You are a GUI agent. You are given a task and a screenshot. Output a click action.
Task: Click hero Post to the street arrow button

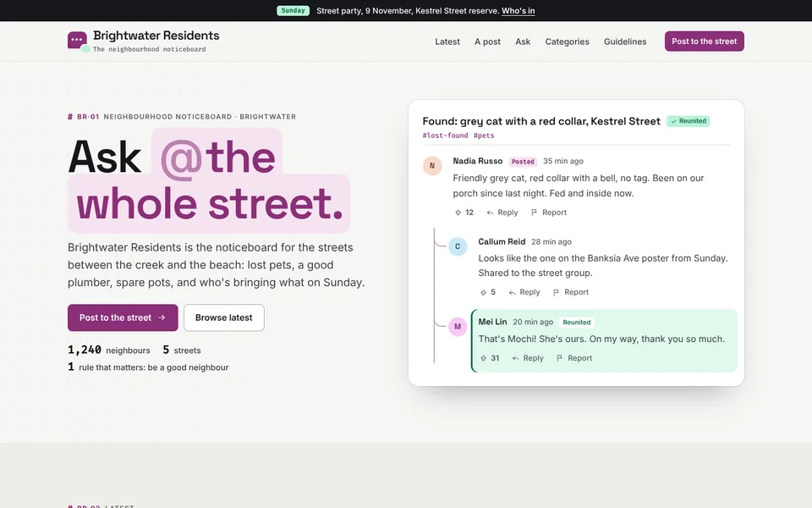click(x=123, y=317)
